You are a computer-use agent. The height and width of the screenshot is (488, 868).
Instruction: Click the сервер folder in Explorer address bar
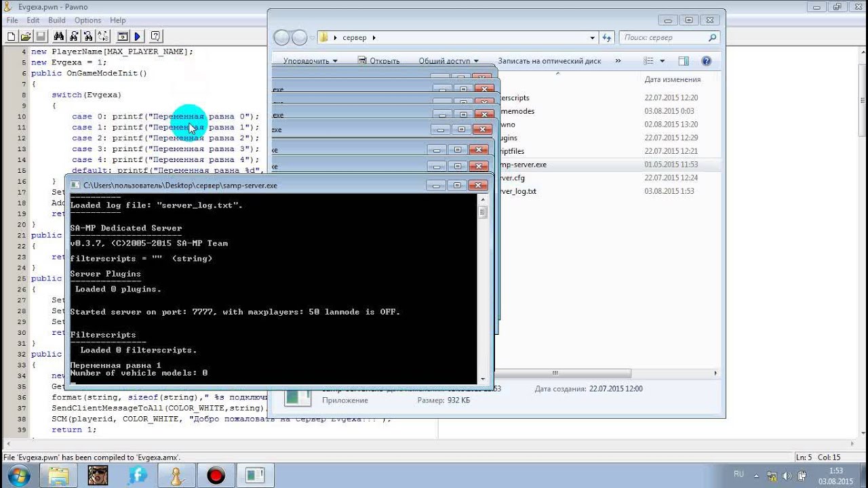tap(355, 38)
